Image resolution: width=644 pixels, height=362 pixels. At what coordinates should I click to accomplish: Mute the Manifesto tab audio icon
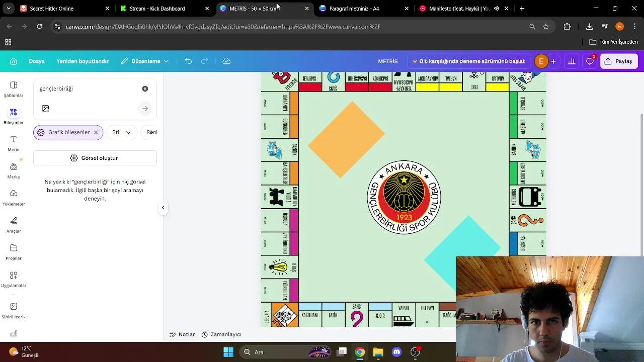[x=497, y=9]
